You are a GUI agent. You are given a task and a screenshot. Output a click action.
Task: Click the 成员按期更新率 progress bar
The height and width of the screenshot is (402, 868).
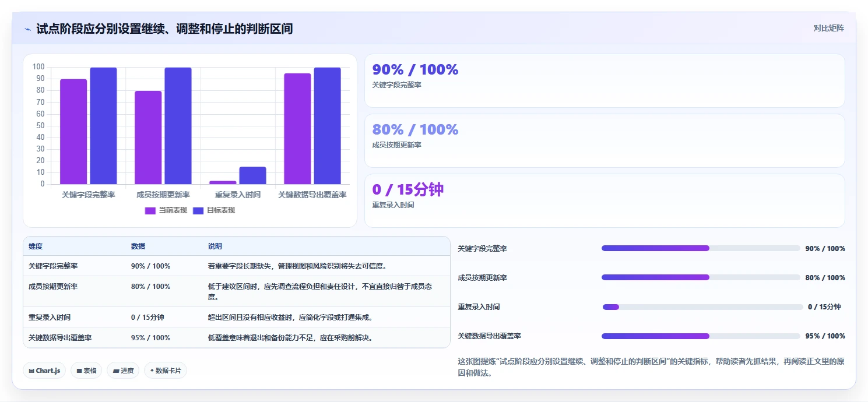[x=701, y=277]
